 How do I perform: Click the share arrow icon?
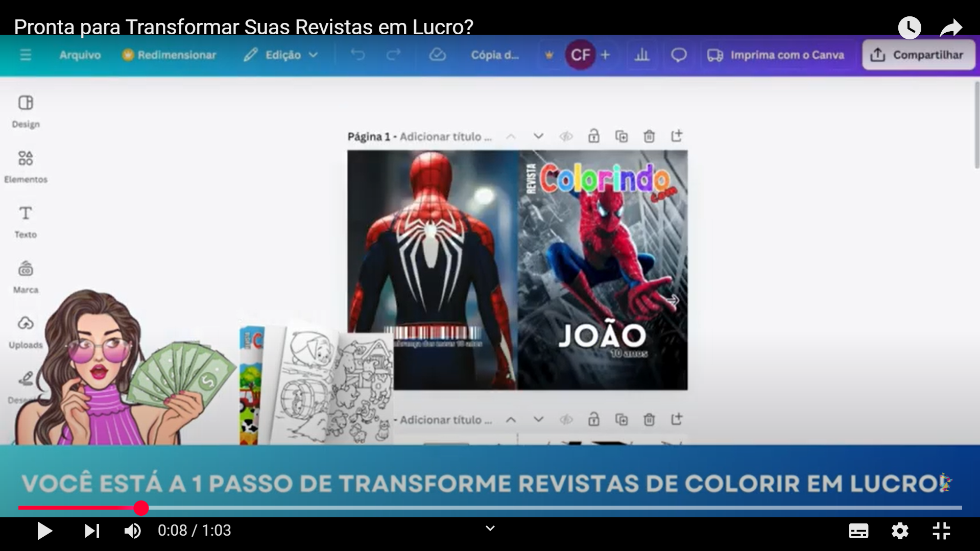pyautogui.click(x=951, y=28)
